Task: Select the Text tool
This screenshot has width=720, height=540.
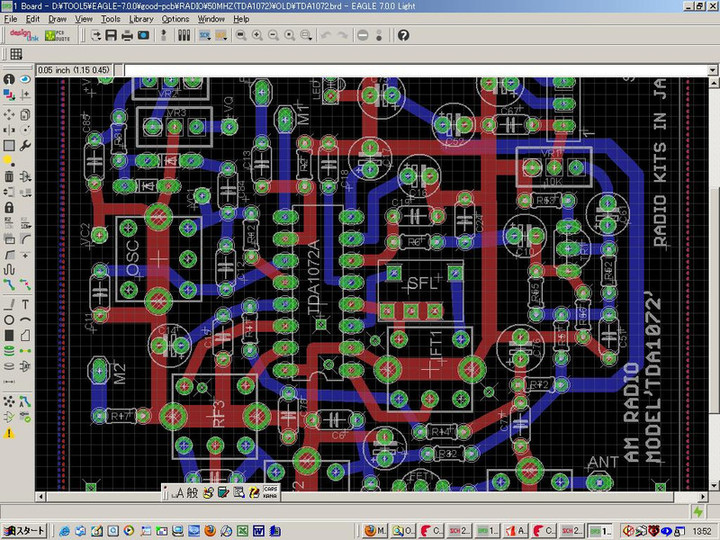Action: [x=24, y=304]
